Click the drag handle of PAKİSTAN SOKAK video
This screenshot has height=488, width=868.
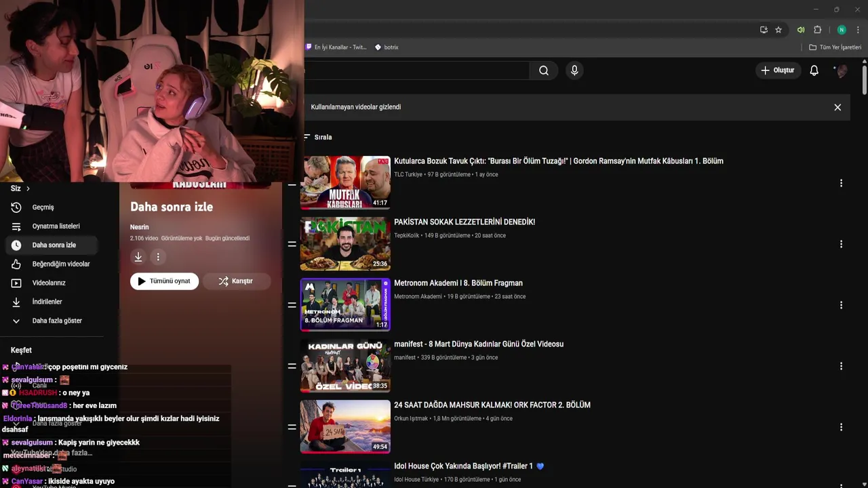292,244
